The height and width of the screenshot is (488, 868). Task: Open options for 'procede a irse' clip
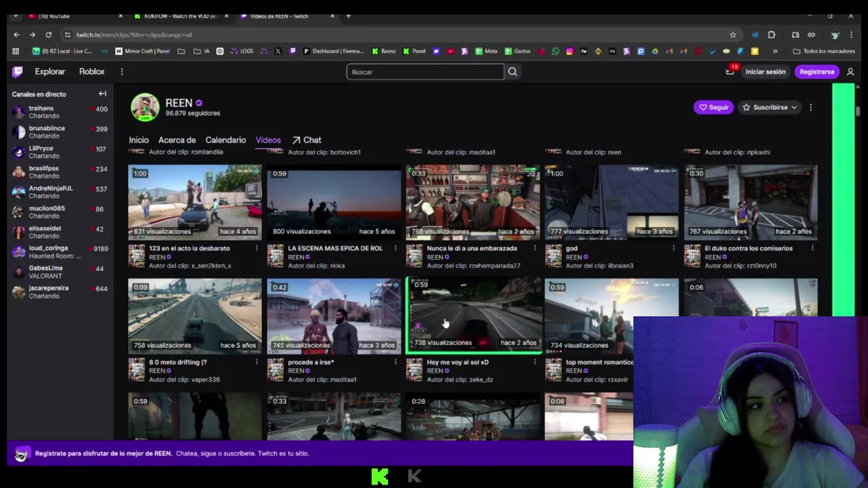(x=395, y=363)
